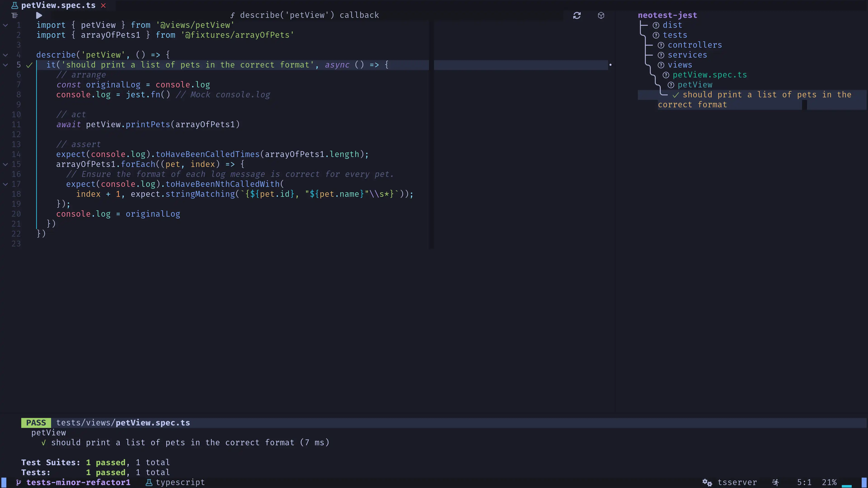Open petView.spec.ts in neotest summary

(710, 75)
